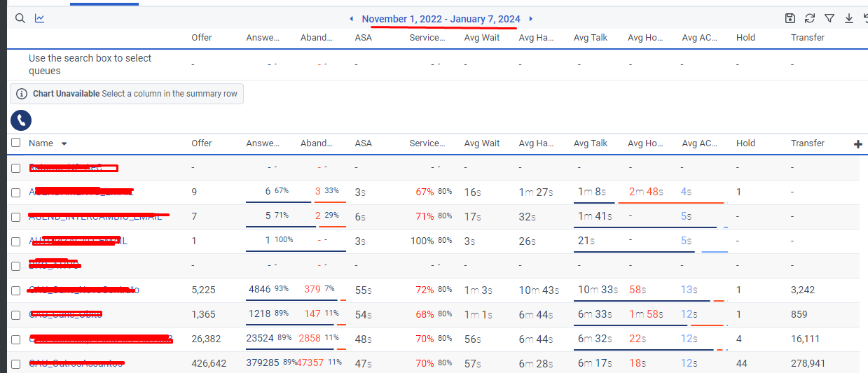Export data with the download icon
868x373 pixels.
tap(849, 18)
